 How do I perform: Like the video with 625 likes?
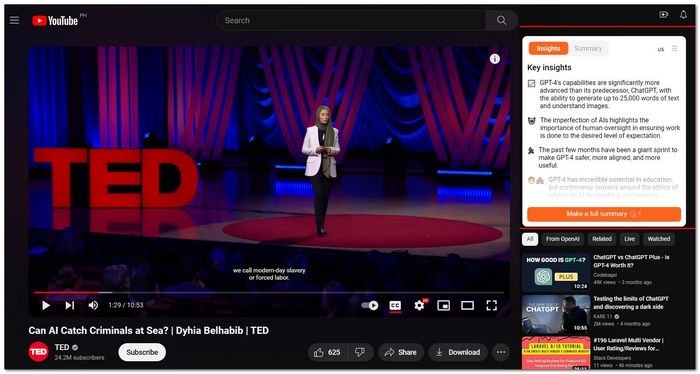pyautogui.click(x=327, y=352)
